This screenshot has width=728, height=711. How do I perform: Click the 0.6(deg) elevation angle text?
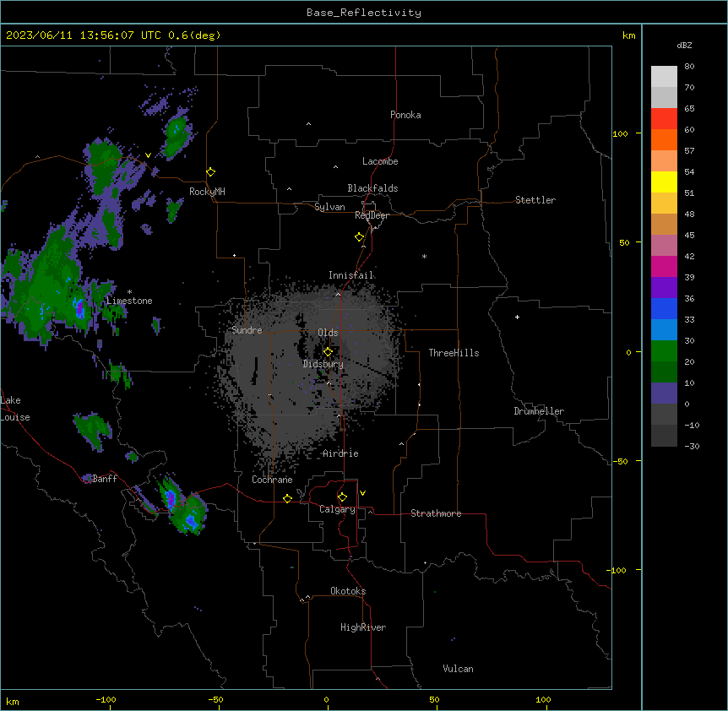(194, 35)
